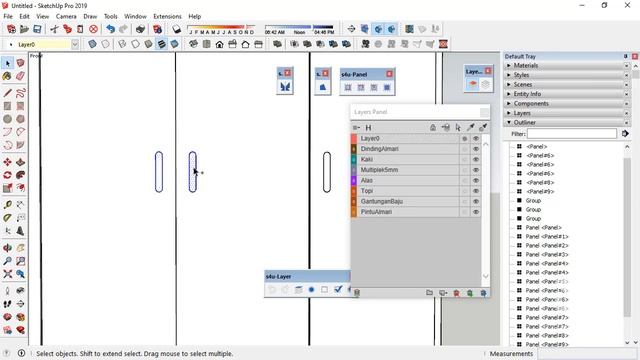
Task: Click the Outliner details arrow button
Action: click(625, 133)
